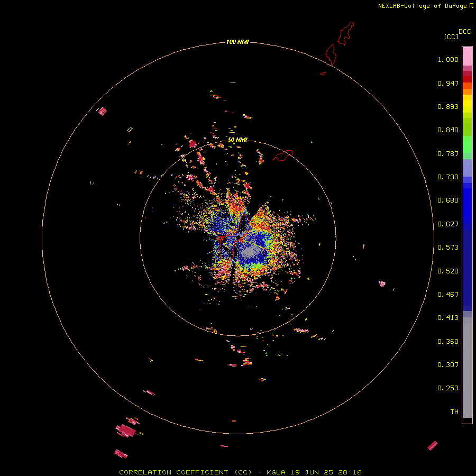Viewport: 476px width, 476px height.
Task: Click the 0.413 scale value
Action: point(448,318)
